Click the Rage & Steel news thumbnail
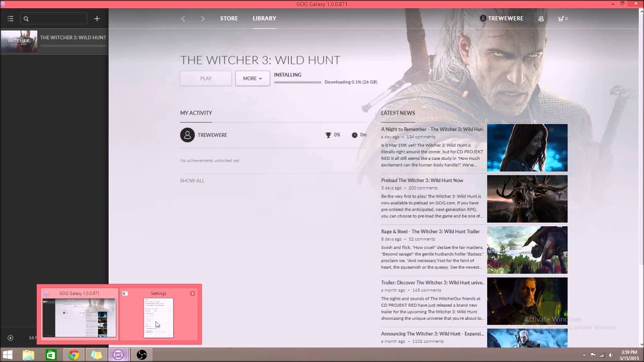 [527, 250]
